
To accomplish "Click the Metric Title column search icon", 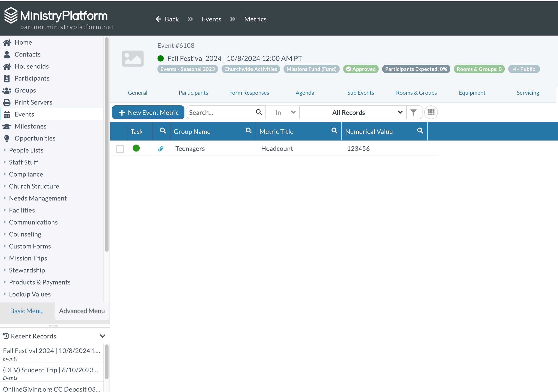I will (x=334, y=131).
